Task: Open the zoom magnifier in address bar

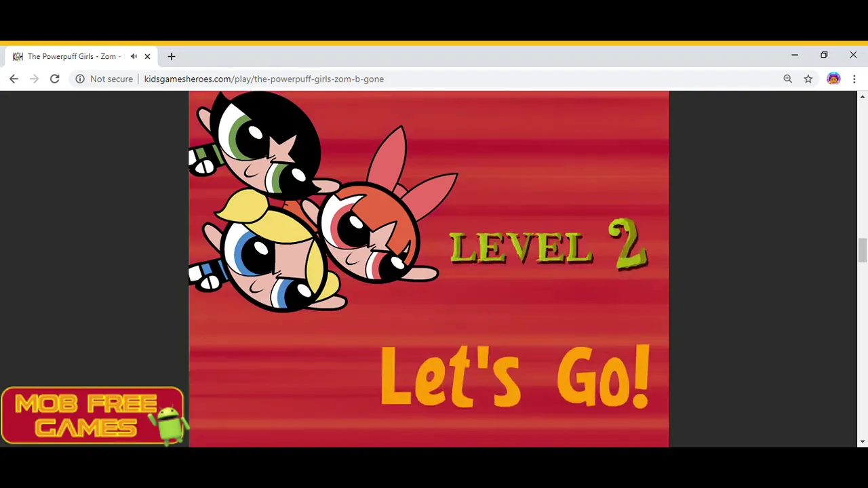Action: click(x=787, y=79)
